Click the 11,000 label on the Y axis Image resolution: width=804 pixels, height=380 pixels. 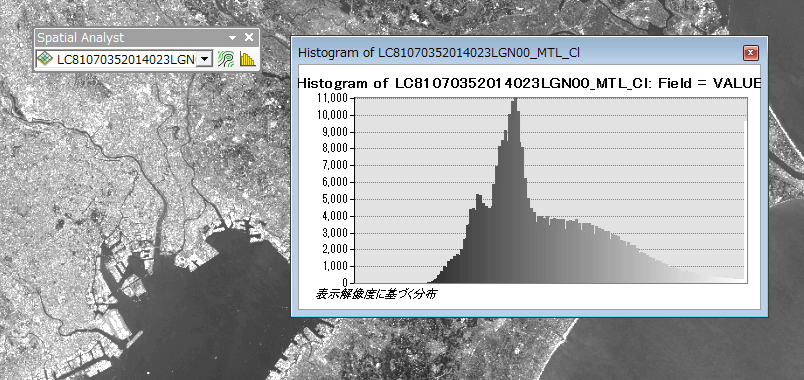pos(332,98)
